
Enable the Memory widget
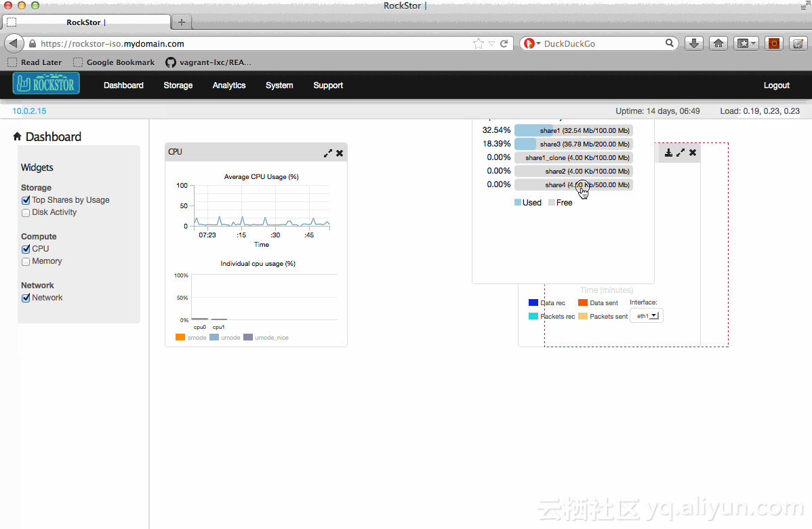(x=26, y=262)
